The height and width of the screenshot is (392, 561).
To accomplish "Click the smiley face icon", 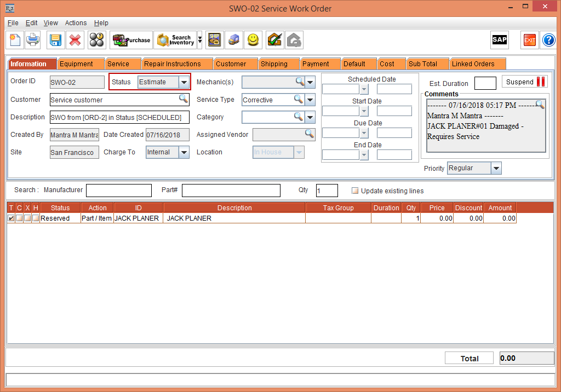I will pos(253,39).
